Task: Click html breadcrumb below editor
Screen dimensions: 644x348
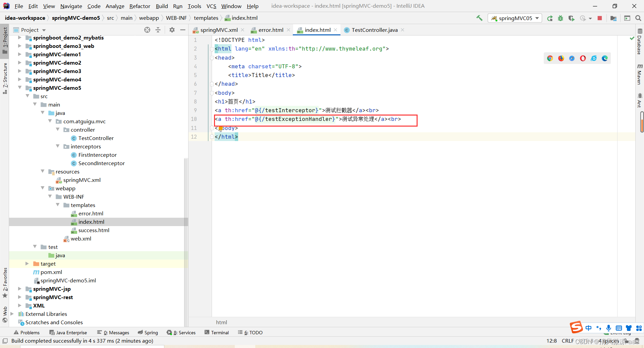Action: pos(221,322)
